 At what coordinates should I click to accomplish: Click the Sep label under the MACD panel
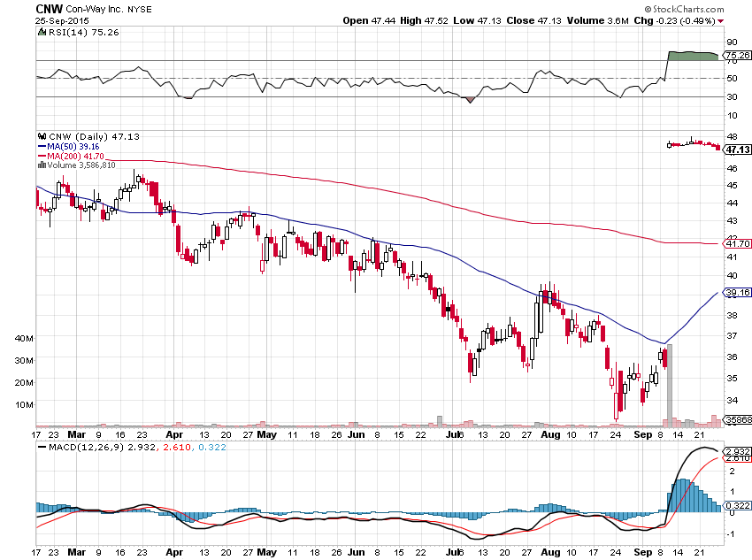(642, 552)
